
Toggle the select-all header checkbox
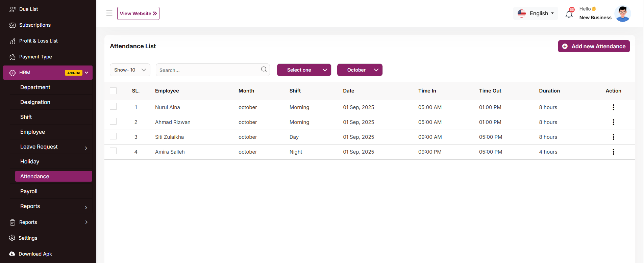click(113, 91)
